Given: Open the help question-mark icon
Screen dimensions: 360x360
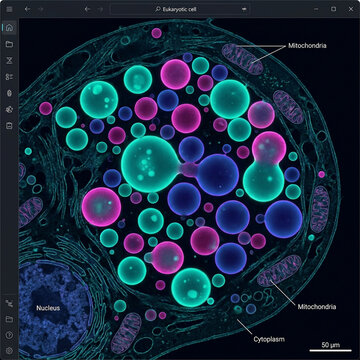Looking at the screenshot, I should pos(9,335).
